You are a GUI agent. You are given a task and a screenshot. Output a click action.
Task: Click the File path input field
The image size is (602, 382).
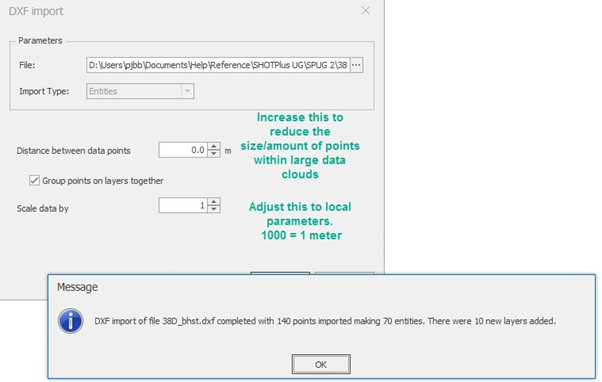coord(218,65)
